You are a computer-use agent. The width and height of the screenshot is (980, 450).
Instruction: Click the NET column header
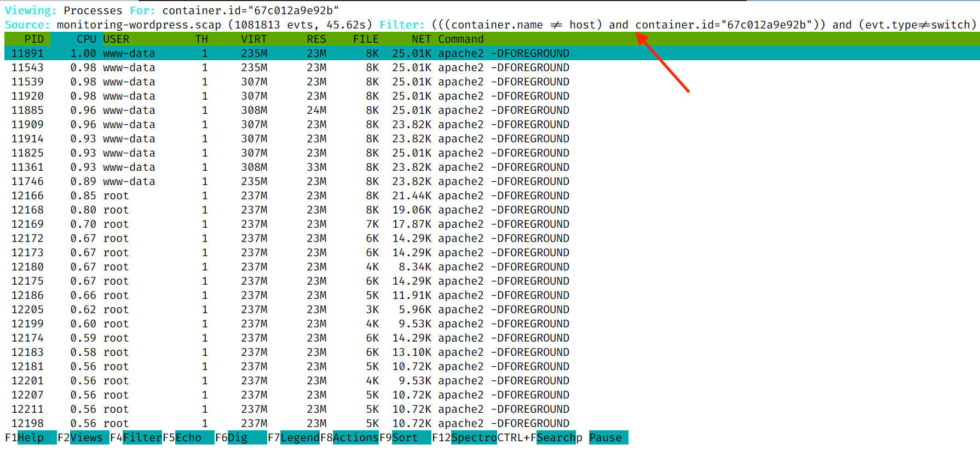(x=422, y=39)
